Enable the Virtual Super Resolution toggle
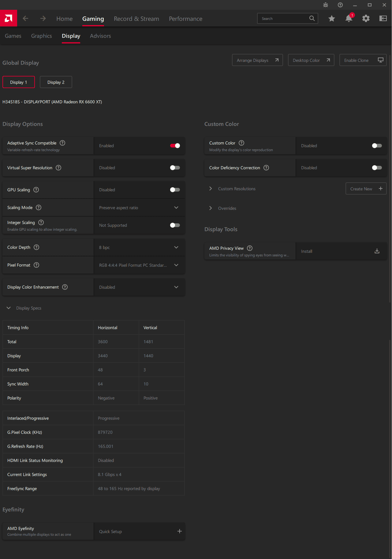The width and height of the screenshot is (392, 559). (175, 168)
